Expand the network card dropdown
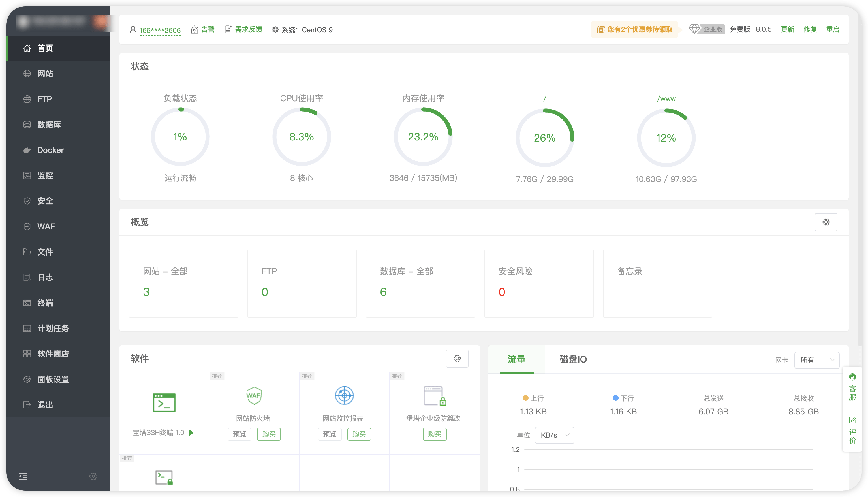Screen dimensions: 868x497 [x=816, y=360]
